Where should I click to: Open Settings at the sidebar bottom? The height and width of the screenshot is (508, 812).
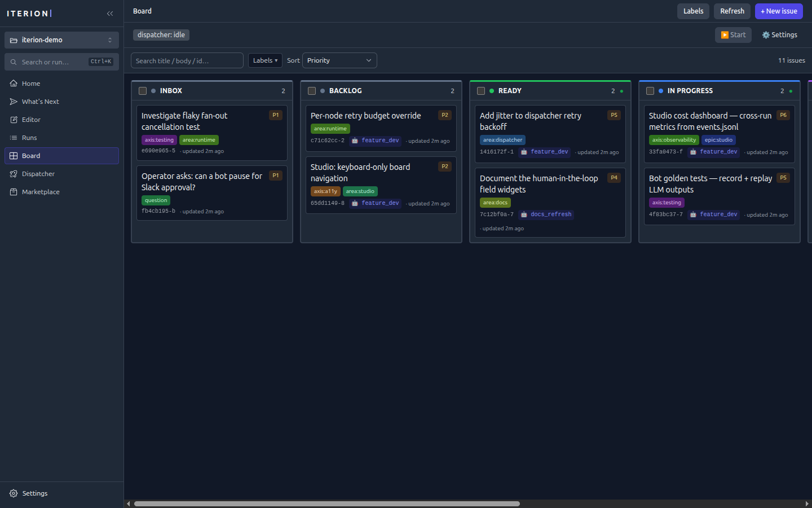tap(61, 493)
